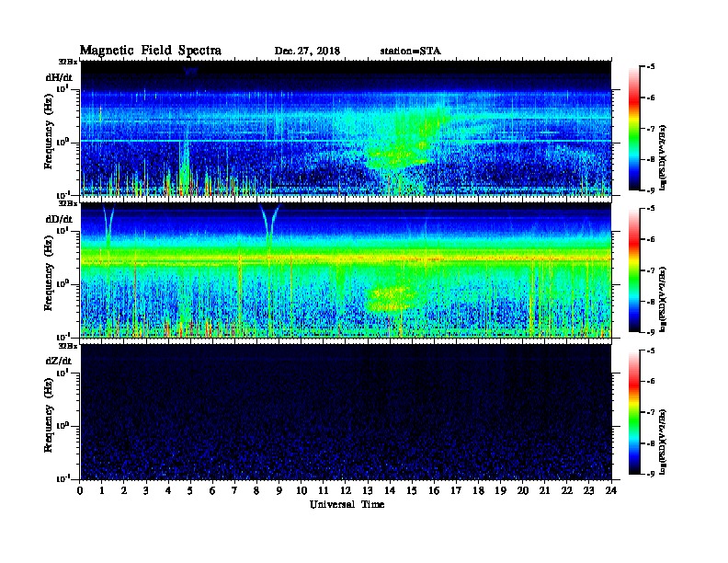728x563 pixels.
Task: Click hour tick label "17" on time axis
Action: (x=456, y=490)
